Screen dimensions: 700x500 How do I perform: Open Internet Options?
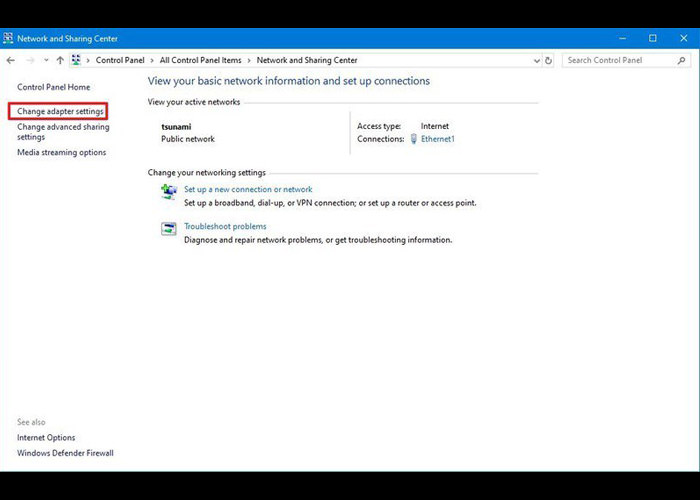click(x=46, y=438)
